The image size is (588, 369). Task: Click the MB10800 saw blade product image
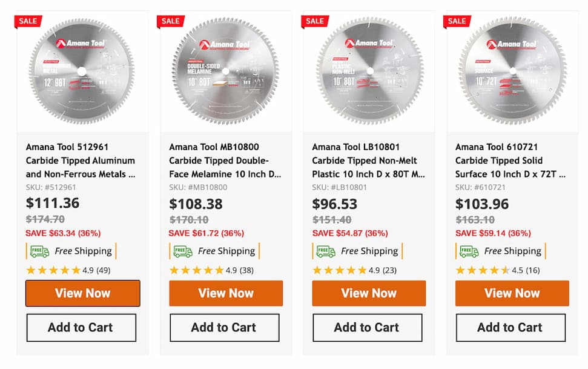(225, 70)
